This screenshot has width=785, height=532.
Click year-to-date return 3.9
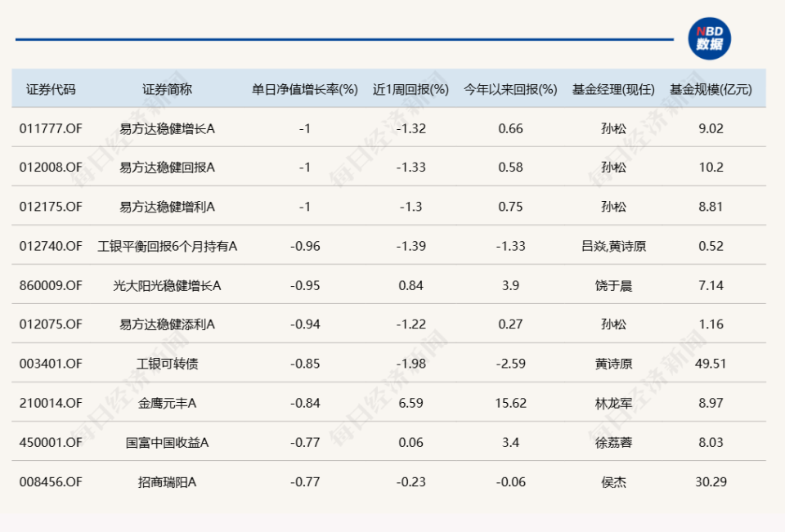coord(510,285)
